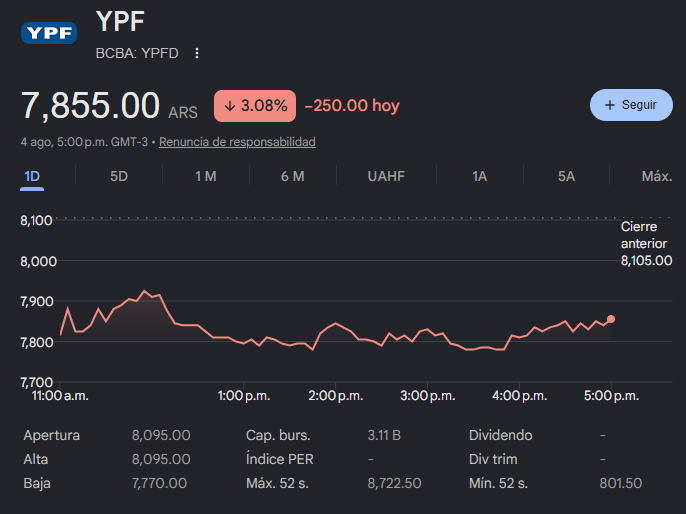Screen dimensions: 686x514
Task: Click the Cierre anterior 8,105.00 label
Action: click(x=646, y=244)
